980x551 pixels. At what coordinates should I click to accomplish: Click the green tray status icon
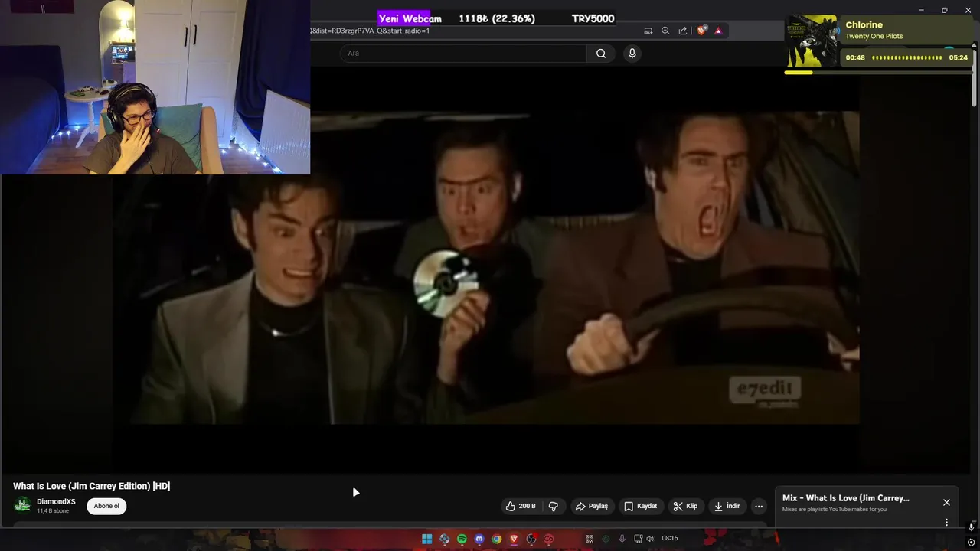click(606, 539)
